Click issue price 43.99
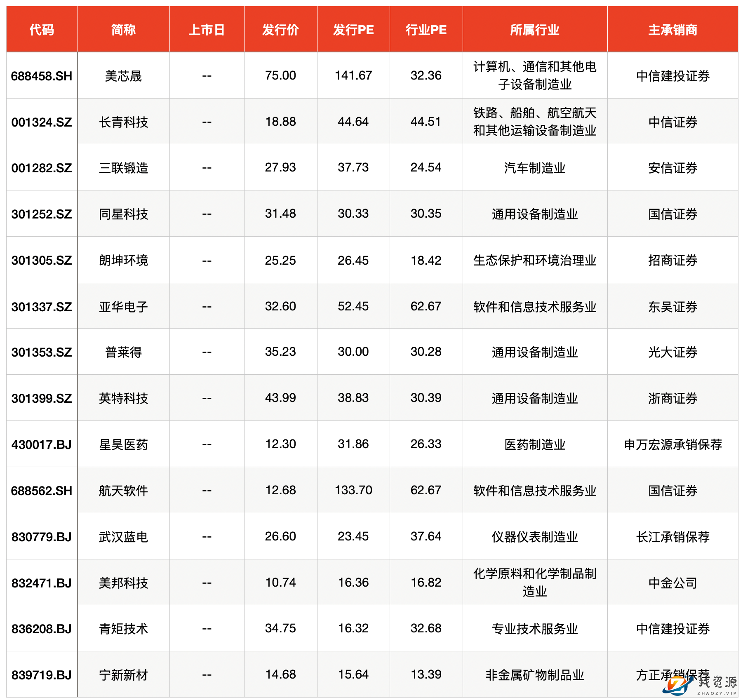The image size is (743, 700). pyautogui.click(x=280, y=398)
